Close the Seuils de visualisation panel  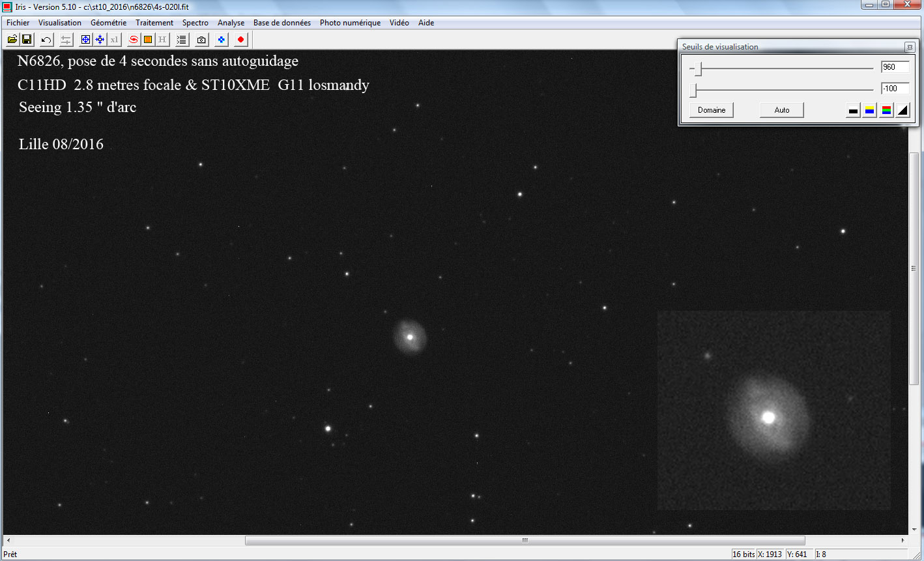tap(910, 47)
